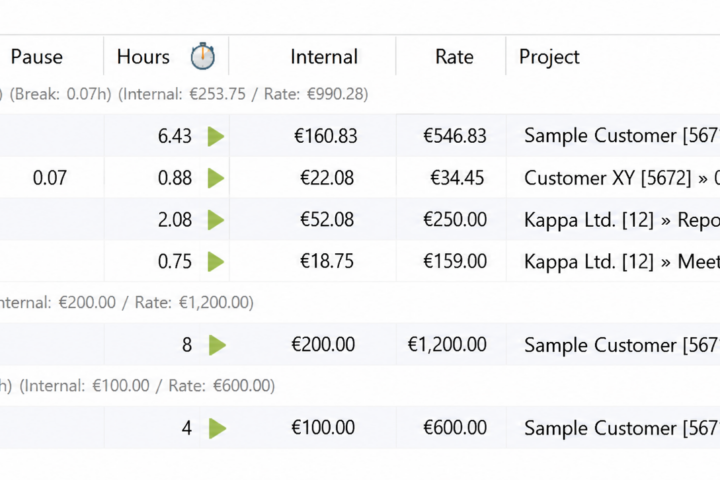Screen dimensions: 720x480
Task: Start timer on the 4 hours row
Action: [217, 429]
